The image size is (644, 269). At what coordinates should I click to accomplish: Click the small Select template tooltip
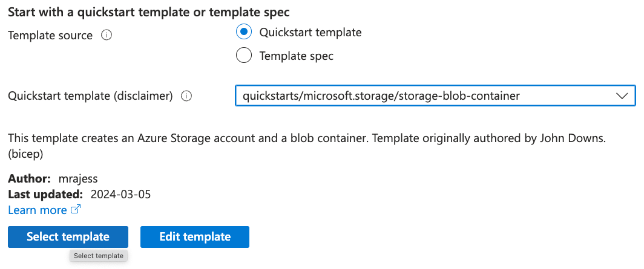99,256
